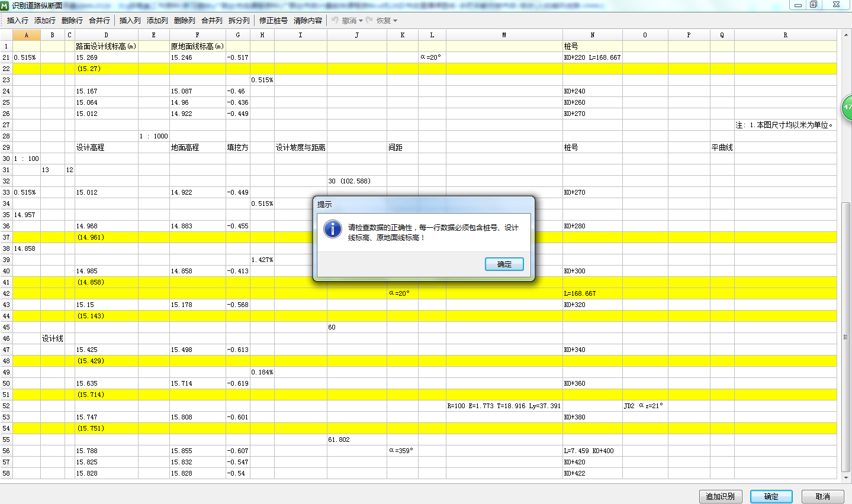The image size is (852, 504).
Task: Click the 修正桩号 toolbar button
Action: point(274,20)
